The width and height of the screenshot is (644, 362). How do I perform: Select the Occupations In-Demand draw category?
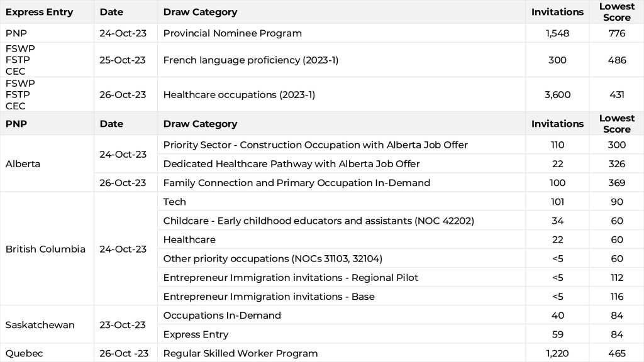222,315
